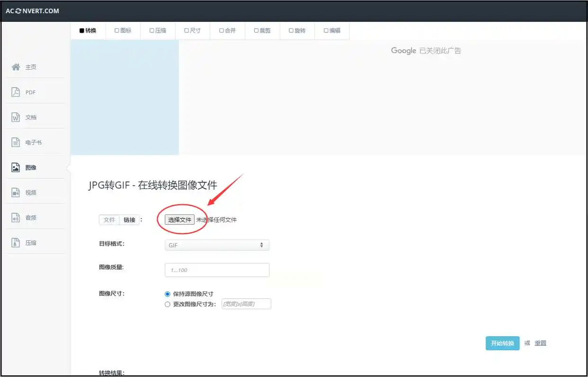
Task: Click the 图像质量 input field
Action: coord(217,270)
